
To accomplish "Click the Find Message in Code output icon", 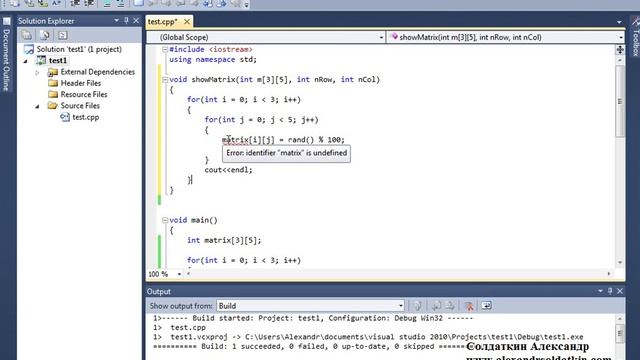I will [417, 306].
